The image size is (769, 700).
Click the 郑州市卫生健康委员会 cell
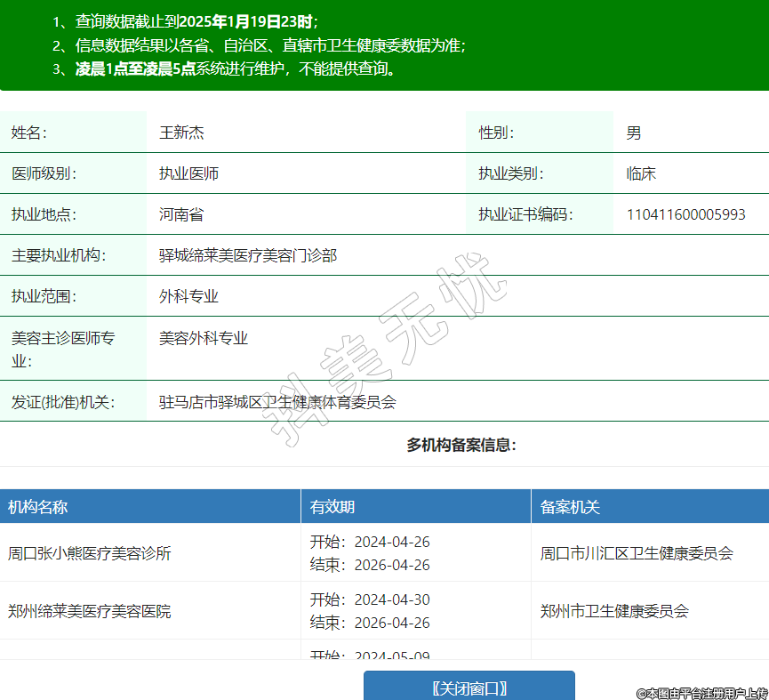[x=614, y=611]
